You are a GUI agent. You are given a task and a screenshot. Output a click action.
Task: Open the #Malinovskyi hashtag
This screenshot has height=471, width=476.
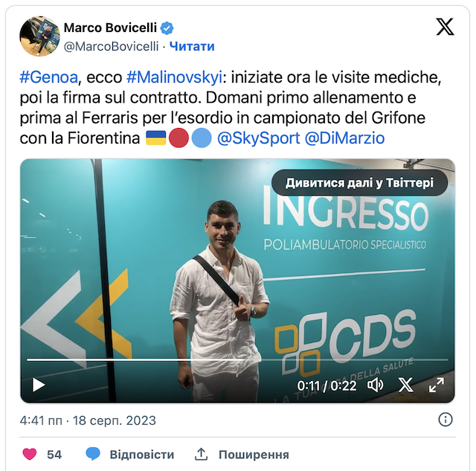[x=175, y=77]
